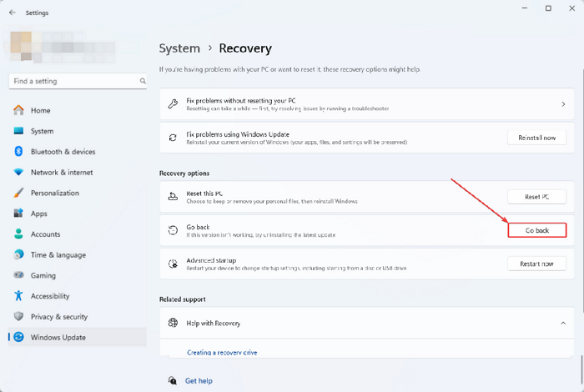Select the Network & internet icon
This screenshot has width=584, height=392.
pyautogui.click(x=18, y=173)
